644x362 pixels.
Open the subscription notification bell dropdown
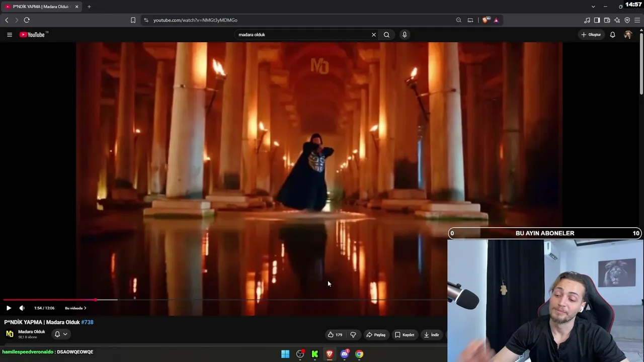click(x=61, y=334)
